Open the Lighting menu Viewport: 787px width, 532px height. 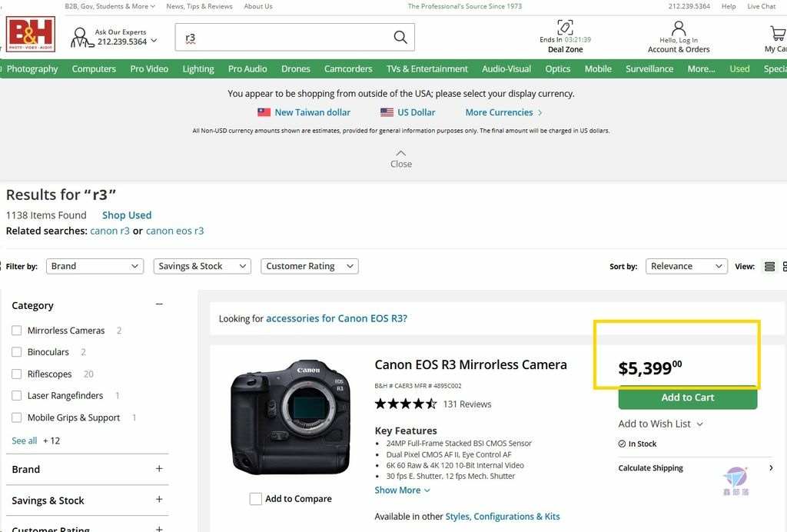click(198, 68)
